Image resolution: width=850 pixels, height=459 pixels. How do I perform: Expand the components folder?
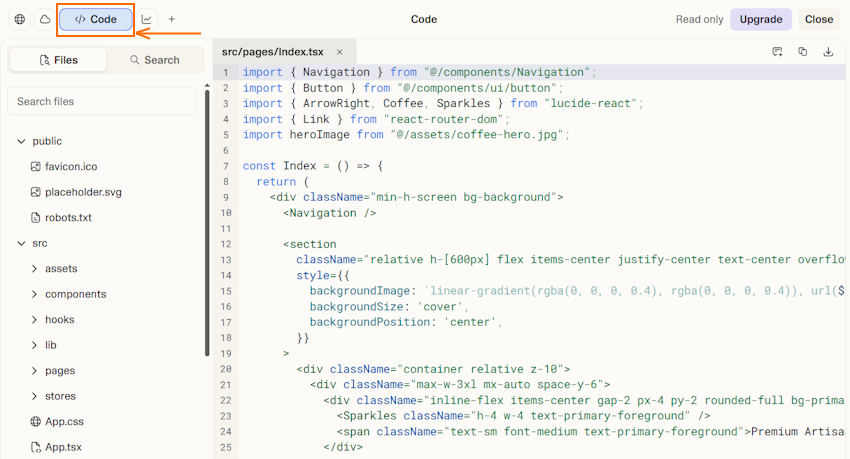(x=68, y=294)
